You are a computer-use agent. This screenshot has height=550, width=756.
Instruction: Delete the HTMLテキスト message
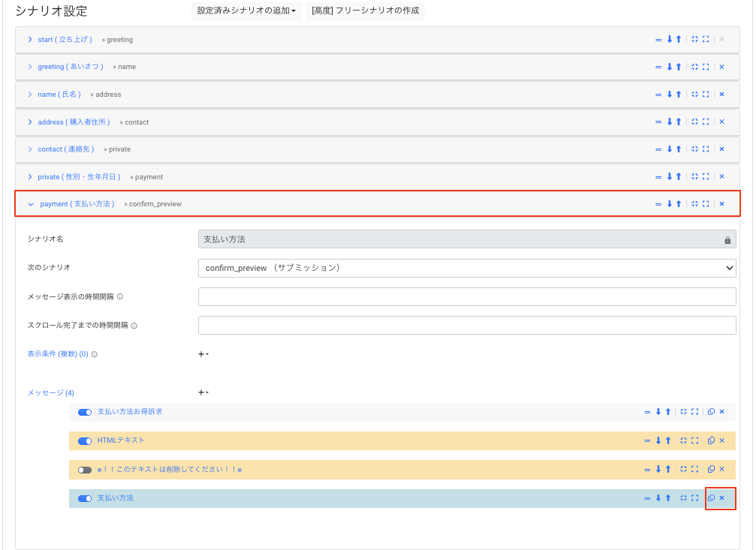click(721, 440)
